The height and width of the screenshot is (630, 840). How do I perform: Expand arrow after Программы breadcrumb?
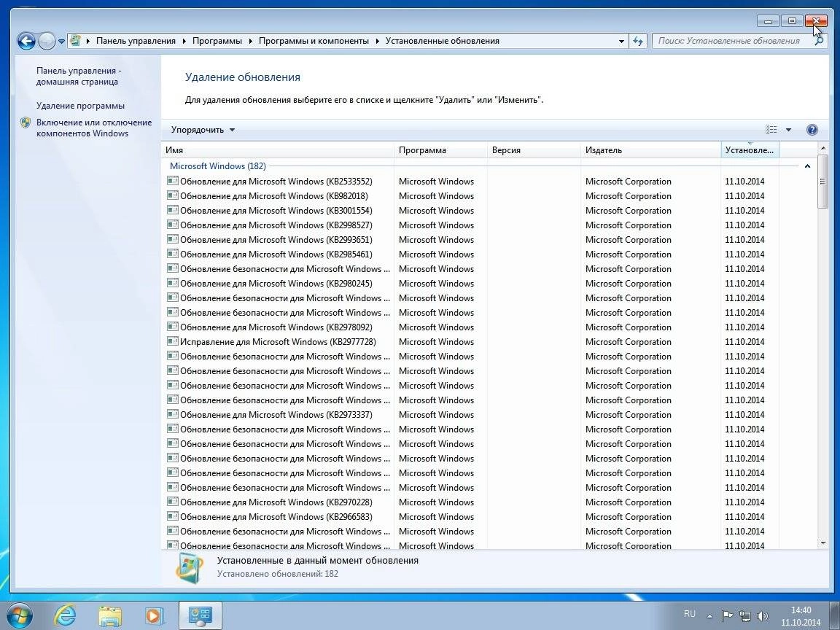[x=250, y=41]
